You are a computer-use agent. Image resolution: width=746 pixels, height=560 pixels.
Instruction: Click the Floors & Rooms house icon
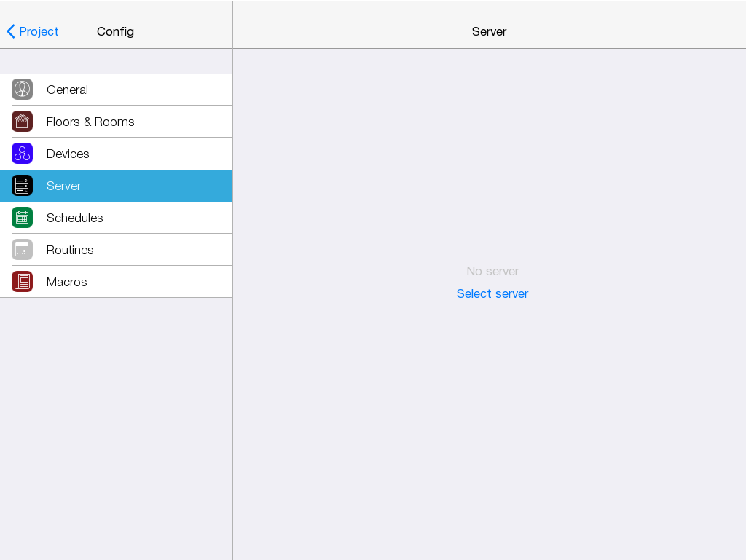tap(22, 122)
